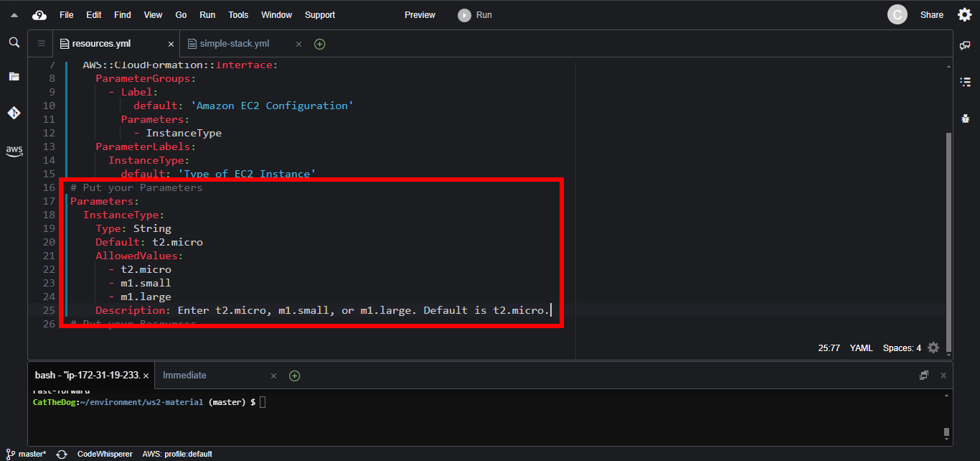Open the Environment file tree folder icon
The height and width of the screenshot is (461, 980).
pyautogui.click(x=14, y=76)
